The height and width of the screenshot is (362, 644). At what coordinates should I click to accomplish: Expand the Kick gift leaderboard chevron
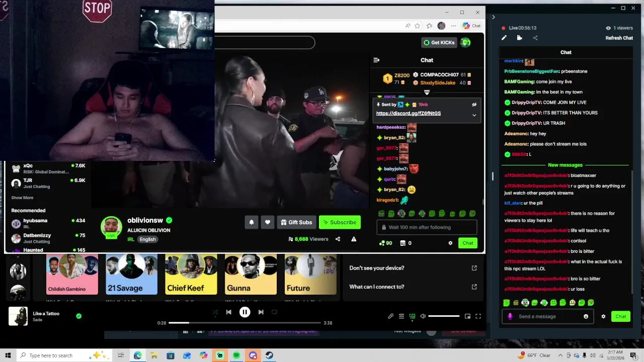point(427,93)
